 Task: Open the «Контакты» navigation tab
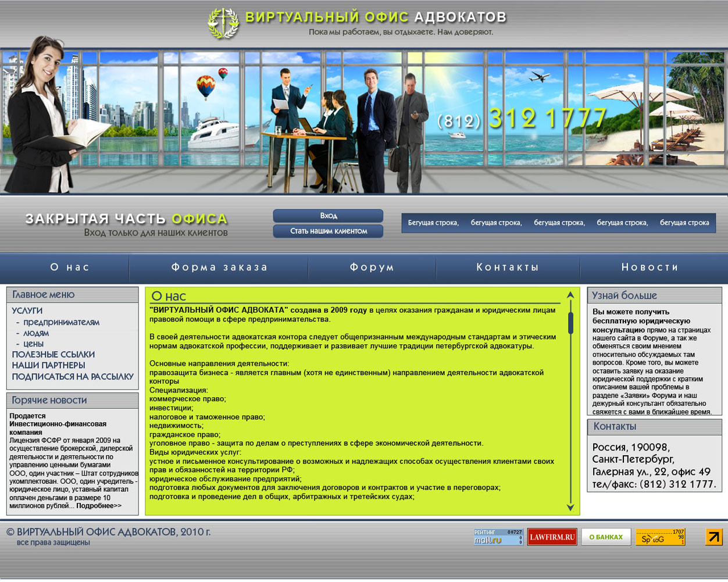click(508, 267)
